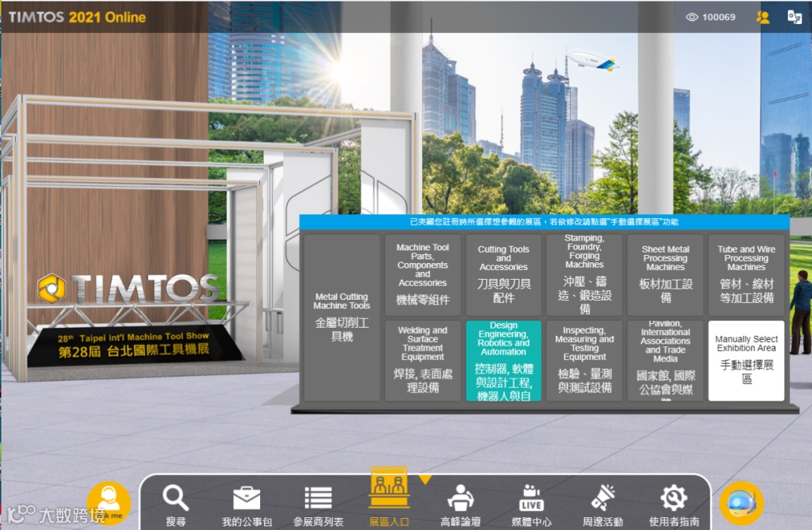The width and height of the screenshot is (812, 530).
Task: Click the blue notice banner text
Action: click(544, 222)
